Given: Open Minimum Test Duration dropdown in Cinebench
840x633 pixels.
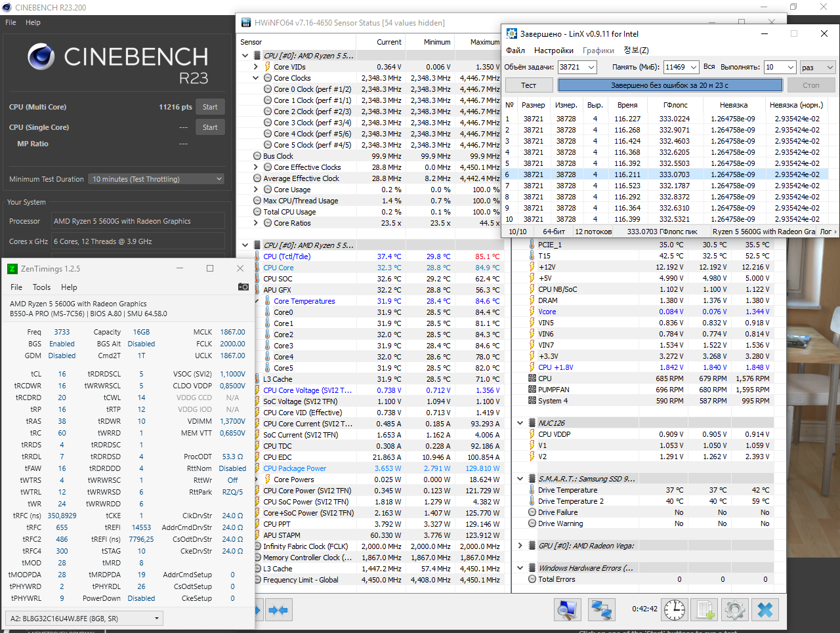Looking at the screenshot, I should 157,179.
